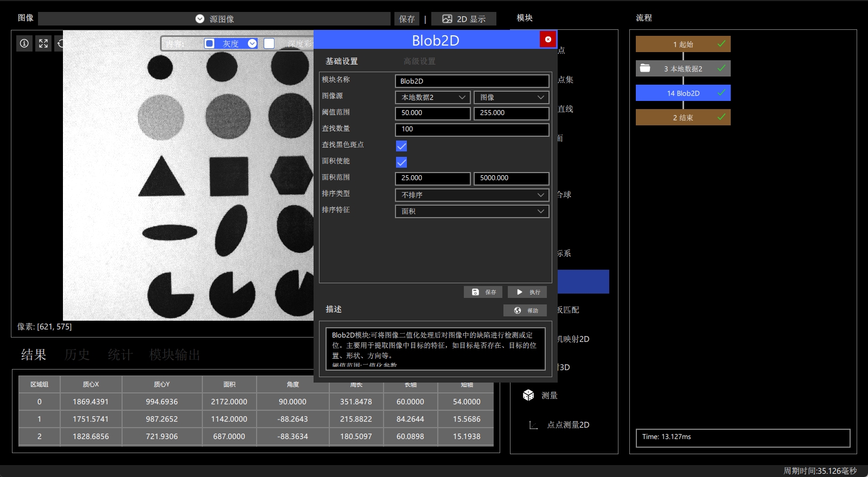
Task: Toggle the 面积使能 checkbox
Action: tap(401, 162)
